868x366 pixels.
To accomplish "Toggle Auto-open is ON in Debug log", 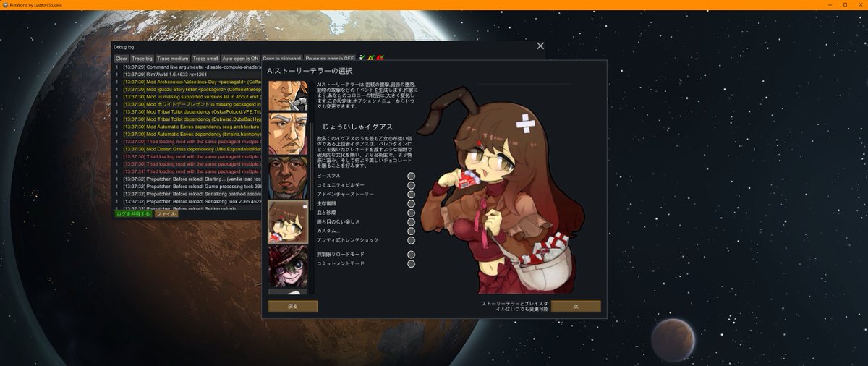I will tap(240, 59).
